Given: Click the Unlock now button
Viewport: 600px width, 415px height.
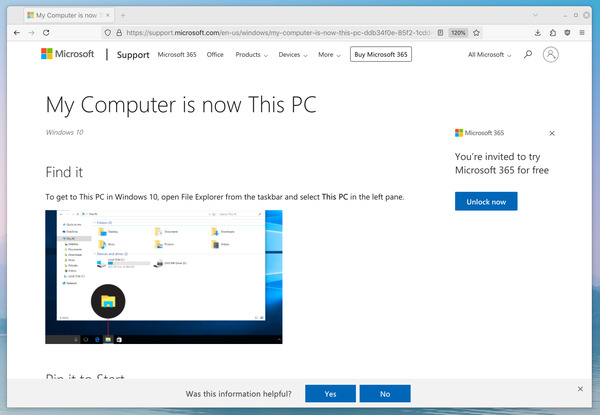Looking at the screenshot, I should (x=486, y=201).
